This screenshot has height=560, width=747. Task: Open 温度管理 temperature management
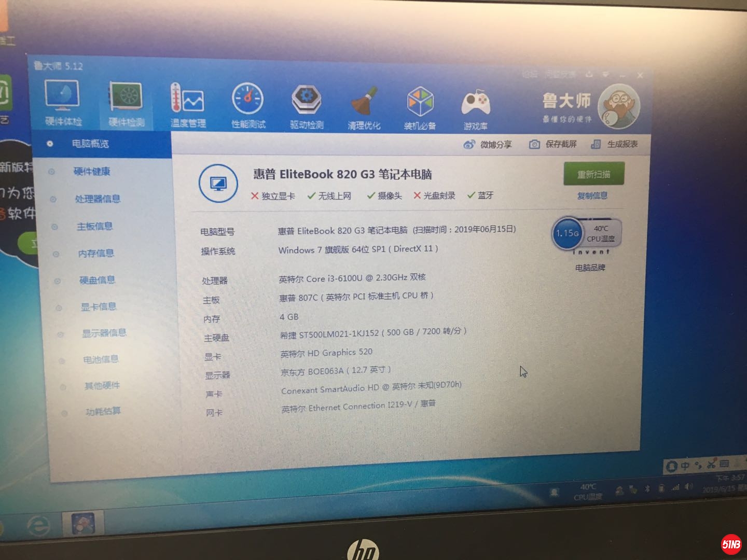coord(188,105)
